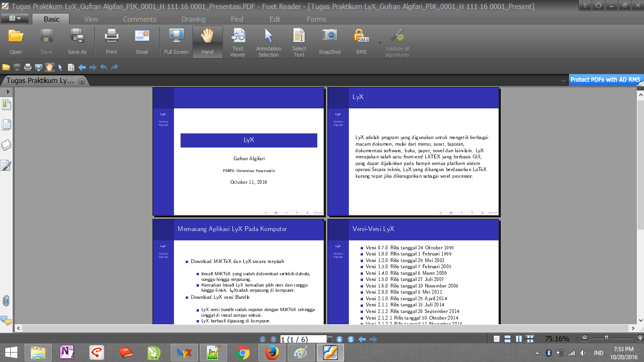644x362 pixels.
Task: Click the small printer icon in quick access toolbar
Action: point(28,67)
